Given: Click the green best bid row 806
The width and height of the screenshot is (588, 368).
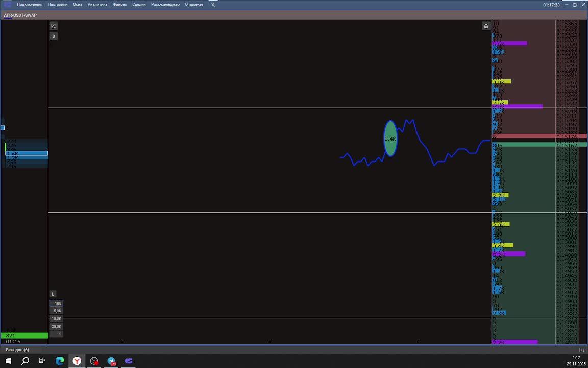Looking at the screenshot, I should (540, 145).
